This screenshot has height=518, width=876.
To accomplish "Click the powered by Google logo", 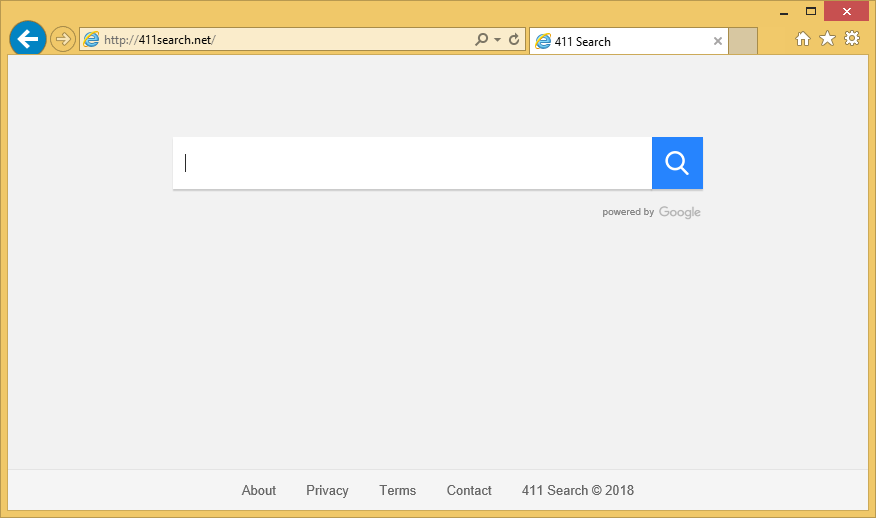I will point(679,212).
